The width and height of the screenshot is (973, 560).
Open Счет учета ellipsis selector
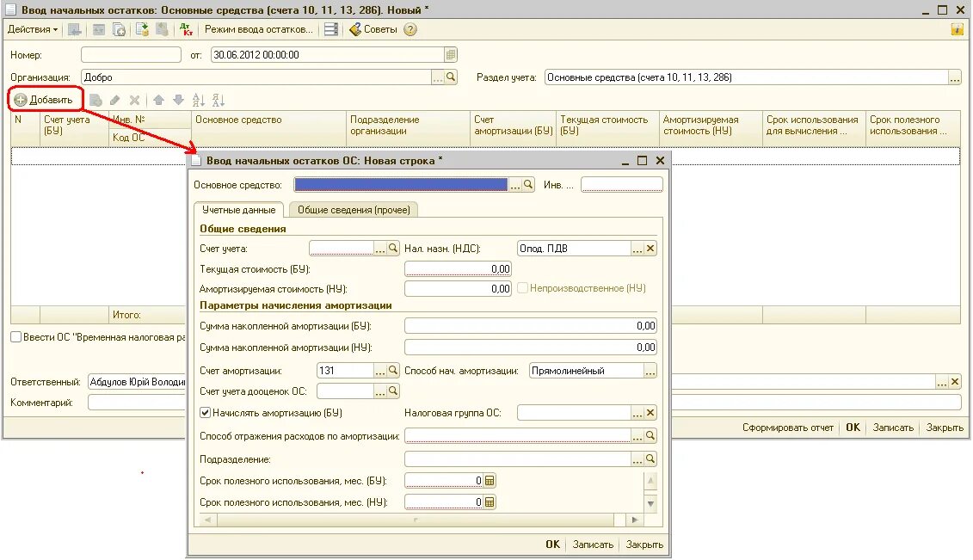click(379, 249)
